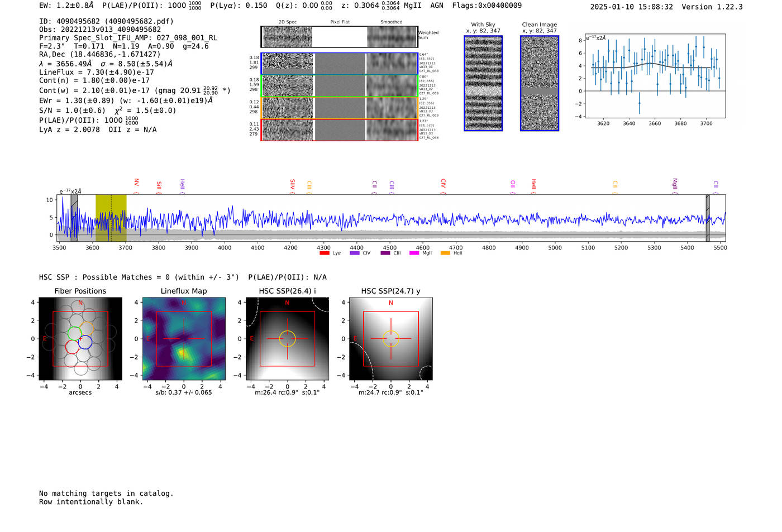Select the green fiber circle in Fiber Positions
782x532 pixels.
74,334
